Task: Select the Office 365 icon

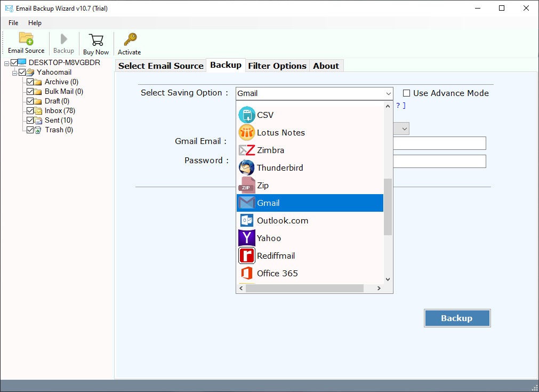Action: [246, 273]
